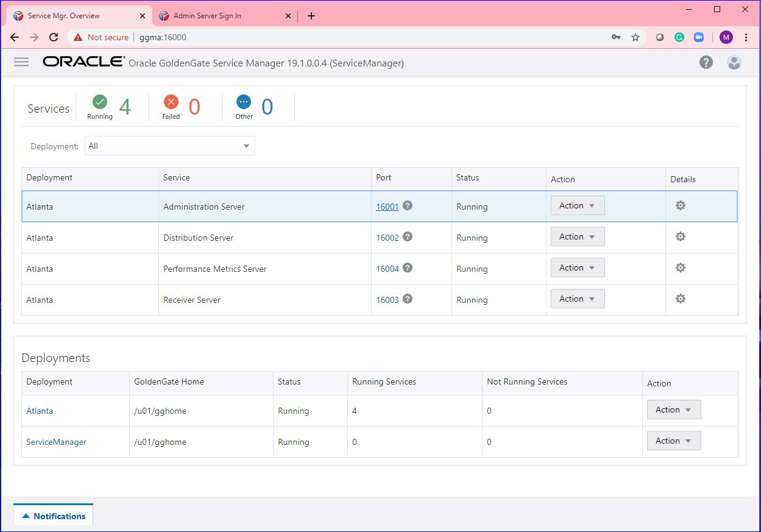Open Action dropdown for ServiceManager deployment

(674, 441)
